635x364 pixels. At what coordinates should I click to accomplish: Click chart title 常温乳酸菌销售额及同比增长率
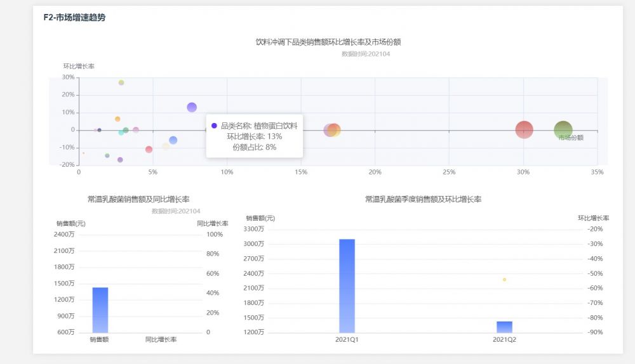coord(138,199)
